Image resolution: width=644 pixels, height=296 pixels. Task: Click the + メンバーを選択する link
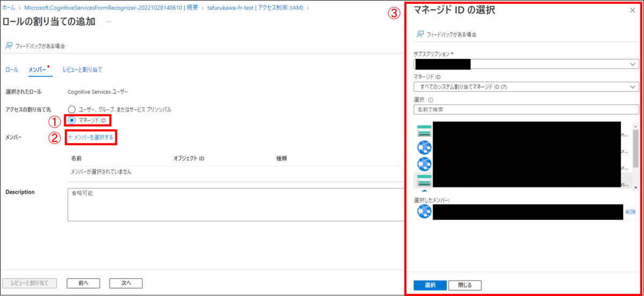pos(91,138)
